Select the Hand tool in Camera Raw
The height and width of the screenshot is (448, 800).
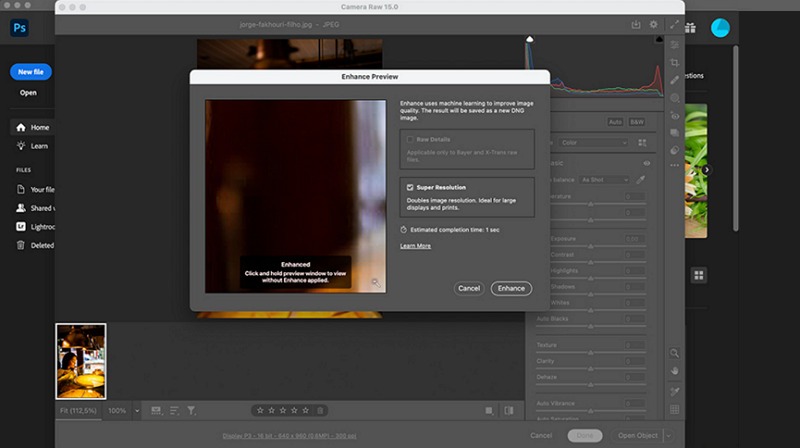[674, 371]
